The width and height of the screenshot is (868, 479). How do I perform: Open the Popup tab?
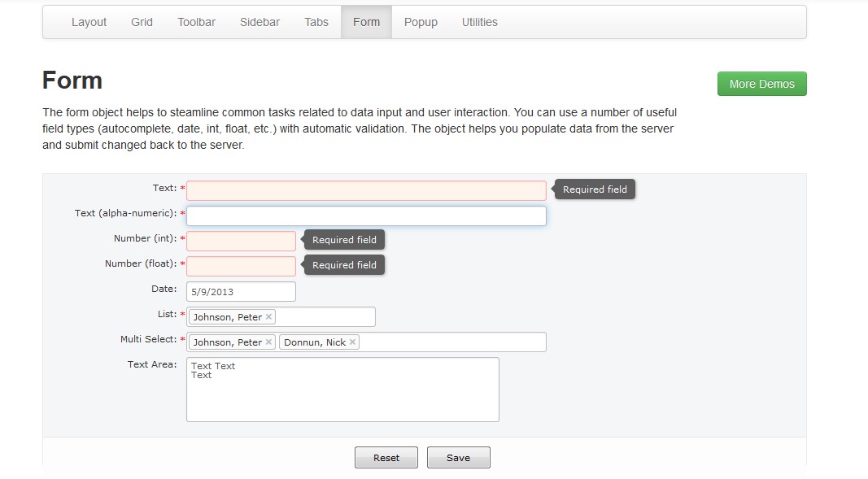coord(421,22)
